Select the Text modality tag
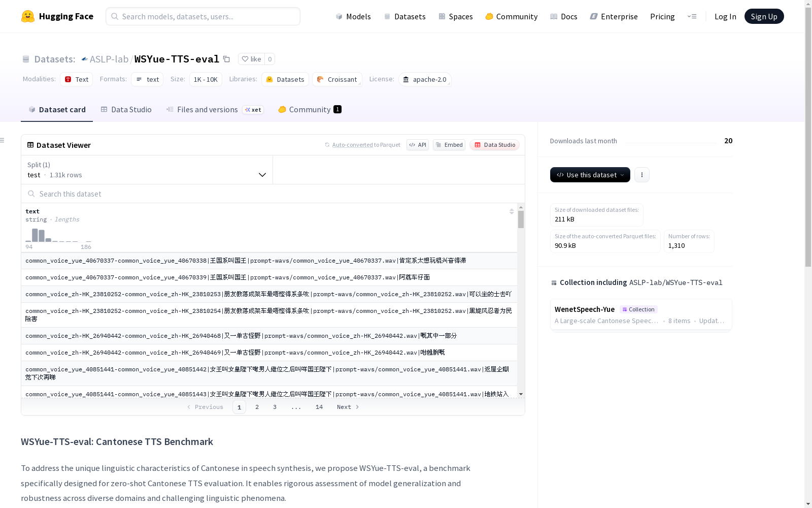The width and height of the screenshot is (812, 508). 77,79
